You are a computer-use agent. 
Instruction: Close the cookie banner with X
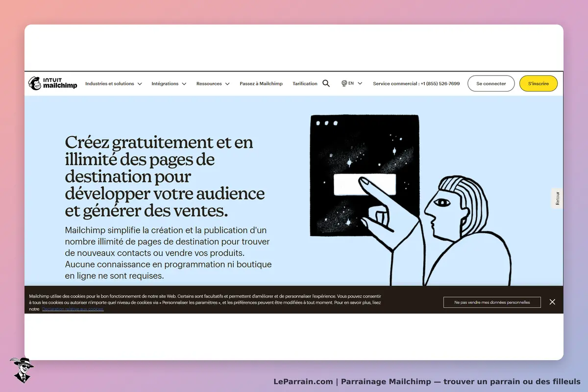552,302
